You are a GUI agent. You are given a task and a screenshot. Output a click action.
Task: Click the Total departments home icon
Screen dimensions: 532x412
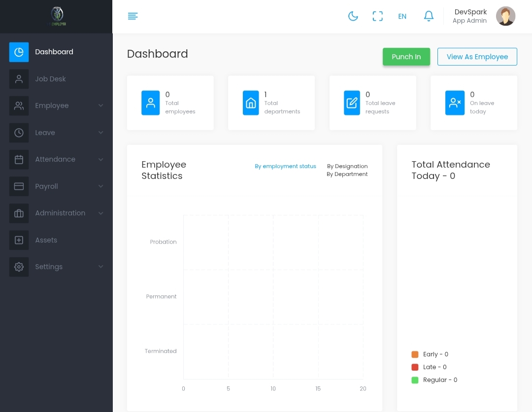251,103
